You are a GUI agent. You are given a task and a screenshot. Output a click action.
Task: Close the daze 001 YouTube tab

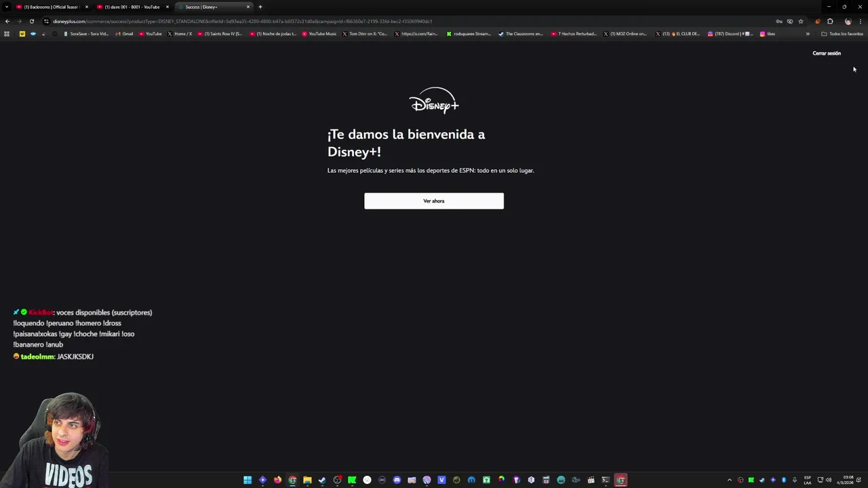[167, 7]
